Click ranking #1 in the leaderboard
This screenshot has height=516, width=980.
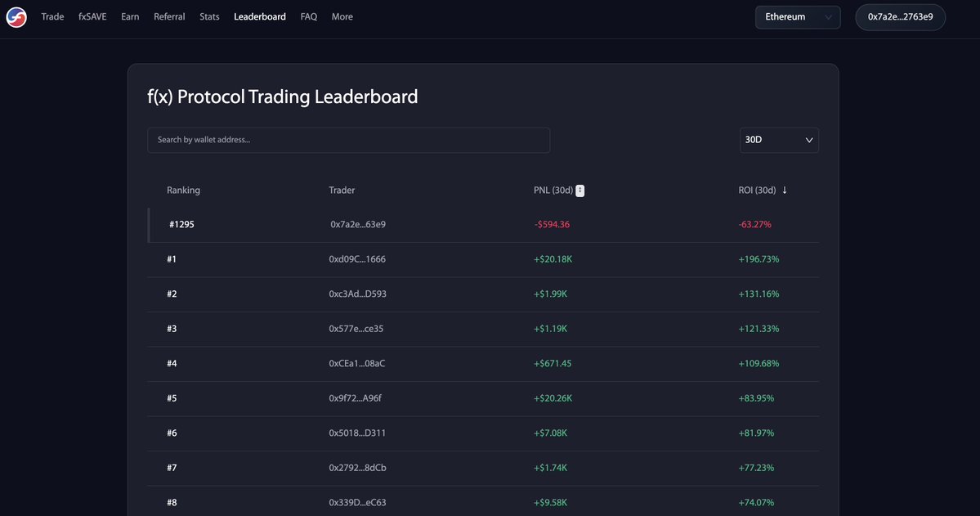(x=172, y=259)
